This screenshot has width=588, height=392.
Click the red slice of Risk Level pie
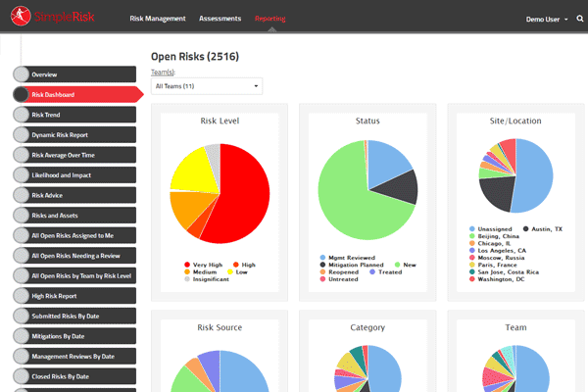point(240,201)
